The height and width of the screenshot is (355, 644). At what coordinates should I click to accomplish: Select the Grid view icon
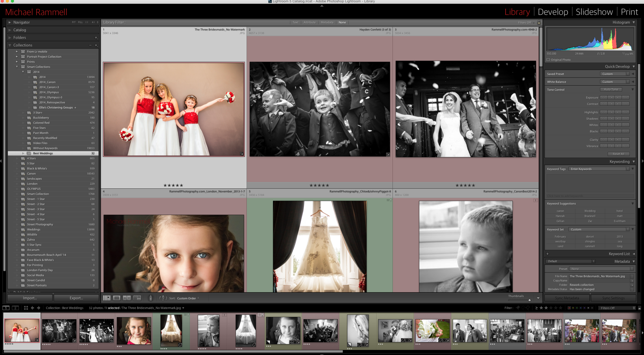coord(107,298)
